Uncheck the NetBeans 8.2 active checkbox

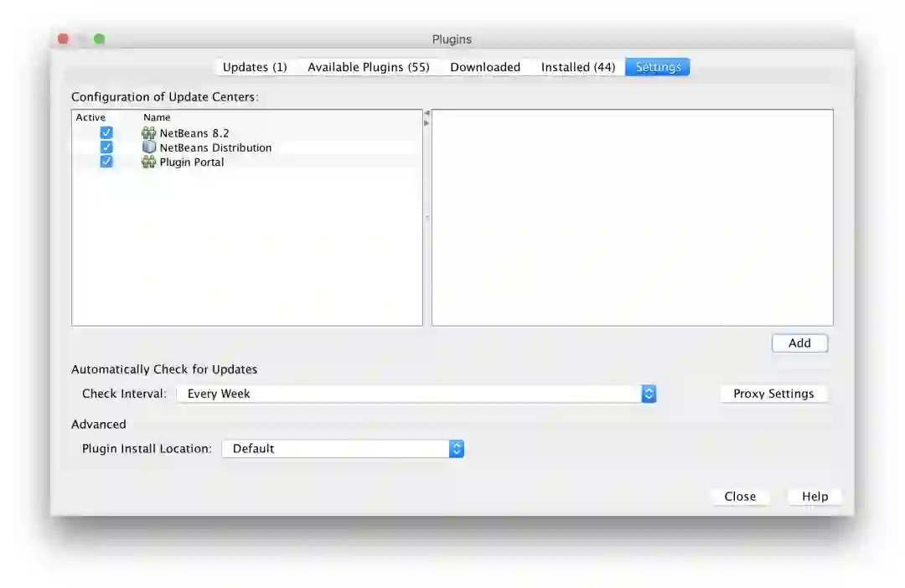106,132
